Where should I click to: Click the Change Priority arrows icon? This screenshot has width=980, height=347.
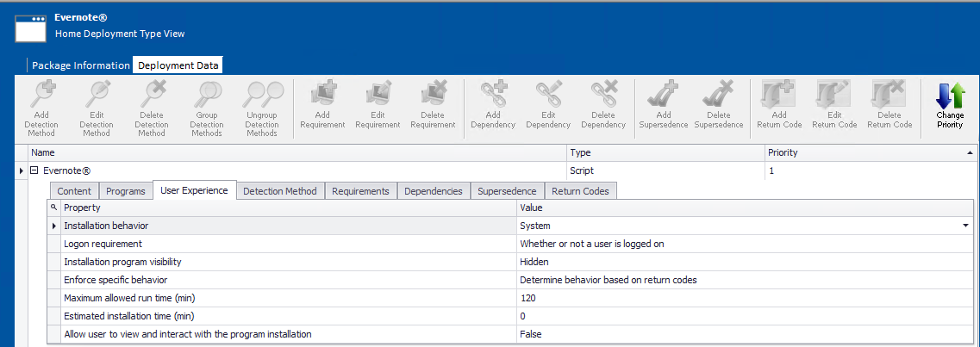click(x=950, y=95)
